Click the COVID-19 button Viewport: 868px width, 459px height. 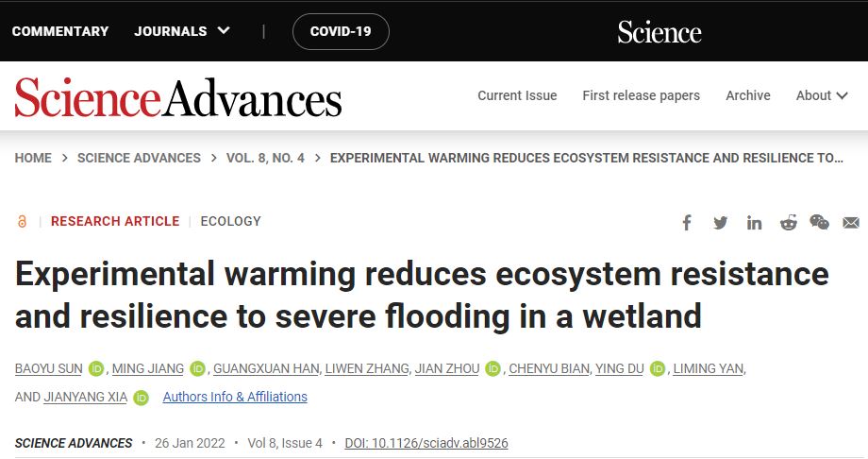pyautogui.click(x=341, y=31)
